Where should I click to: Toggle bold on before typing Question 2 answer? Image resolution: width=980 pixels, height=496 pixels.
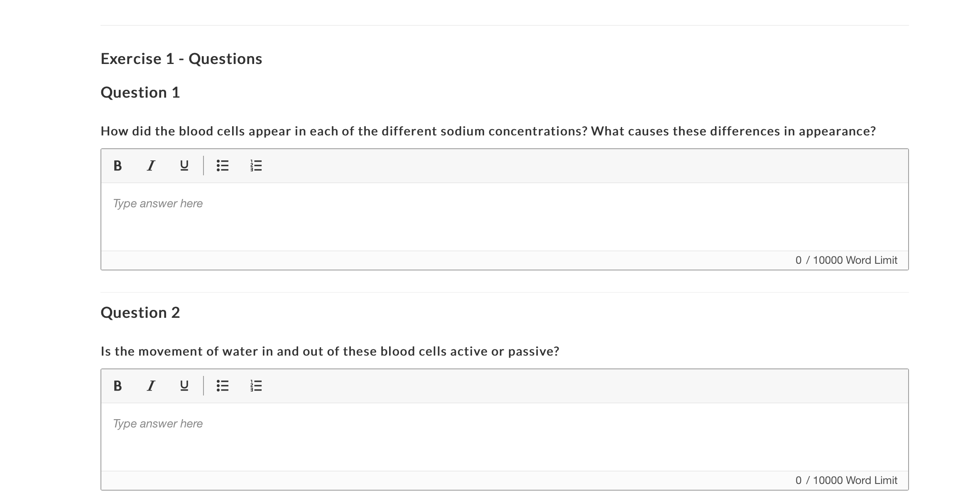tap(118, 386)
